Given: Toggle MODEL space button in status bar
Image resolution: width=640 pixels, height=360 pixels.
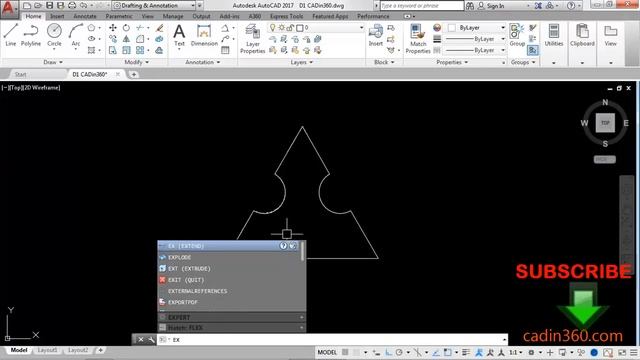Looking at the screenshot, I should tap(327, 352).
